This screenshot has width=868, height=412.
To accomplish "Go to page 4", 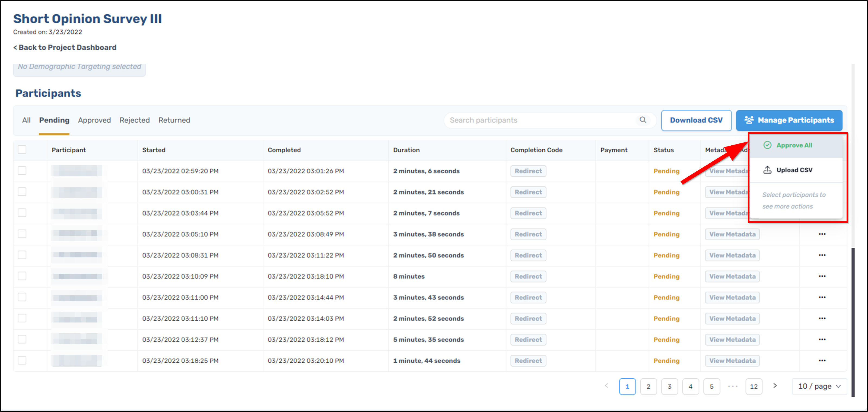I will click(x=691, y=387).
